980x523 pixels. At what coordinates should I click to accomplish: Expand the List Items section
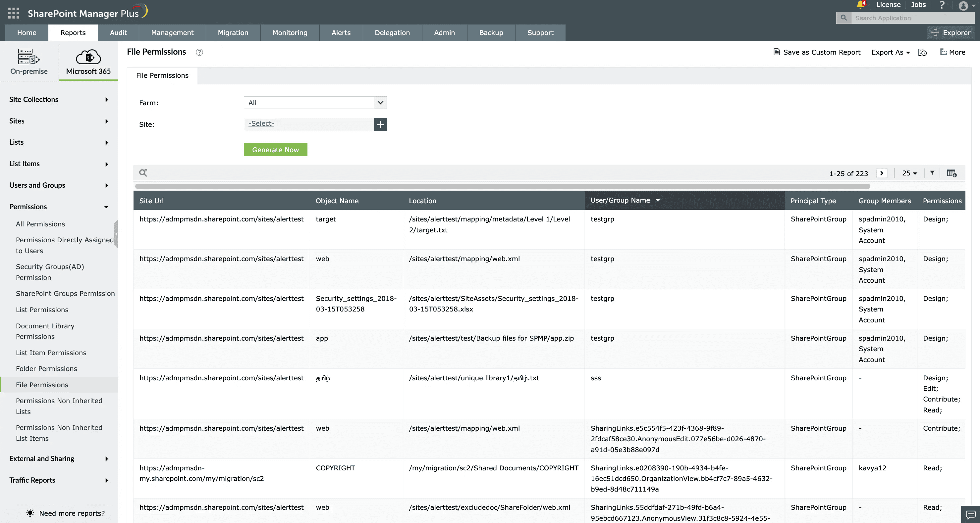[59, 164]
